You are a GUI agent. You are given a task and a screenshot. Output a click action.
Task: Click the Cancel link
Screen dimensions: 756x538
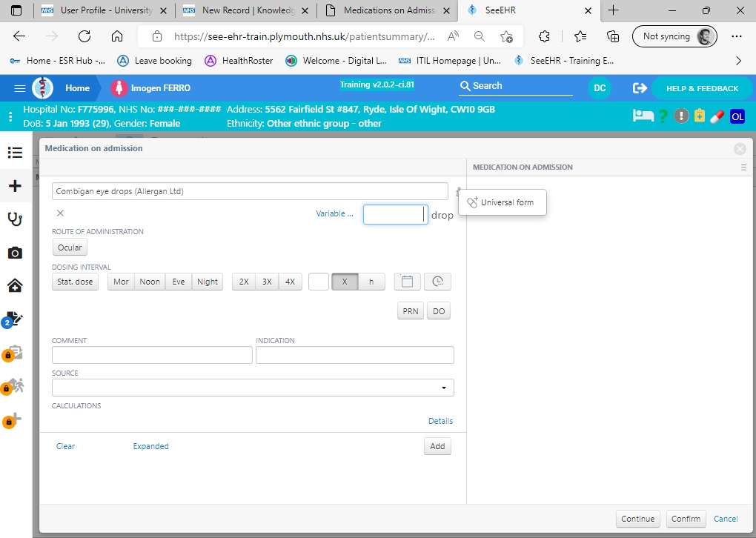[726, 519]
